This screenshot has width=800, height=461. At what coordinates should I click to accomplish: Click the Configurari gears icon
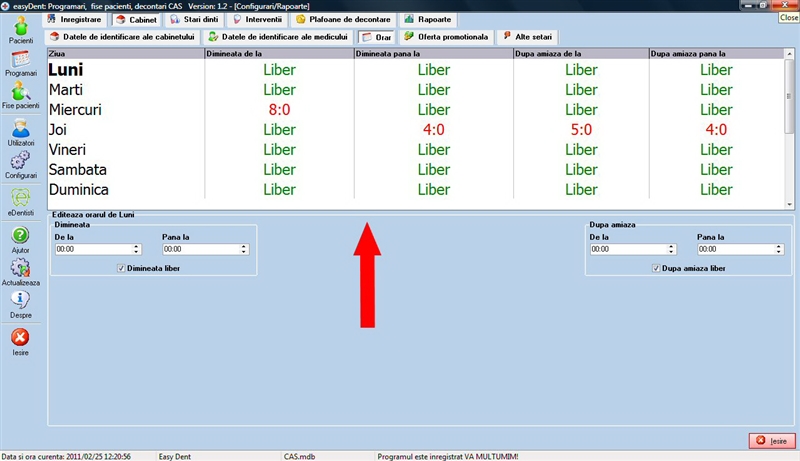21,163
